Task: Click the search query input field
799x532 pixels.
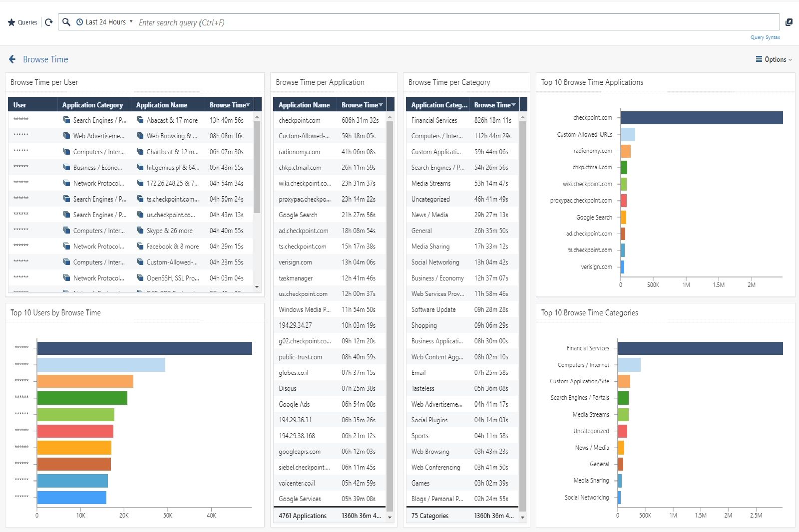Action: (449, 22)
